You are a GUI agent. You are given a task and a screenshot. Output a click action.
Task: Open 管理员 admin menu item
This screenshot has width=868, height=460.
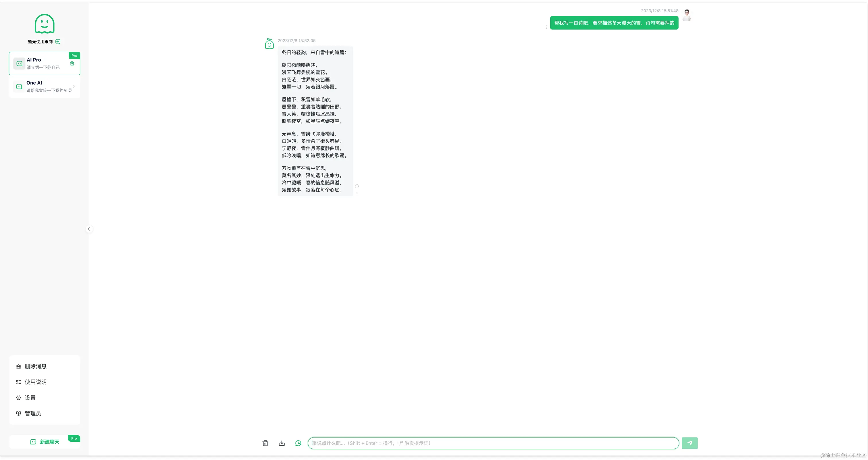pos(33,413)
